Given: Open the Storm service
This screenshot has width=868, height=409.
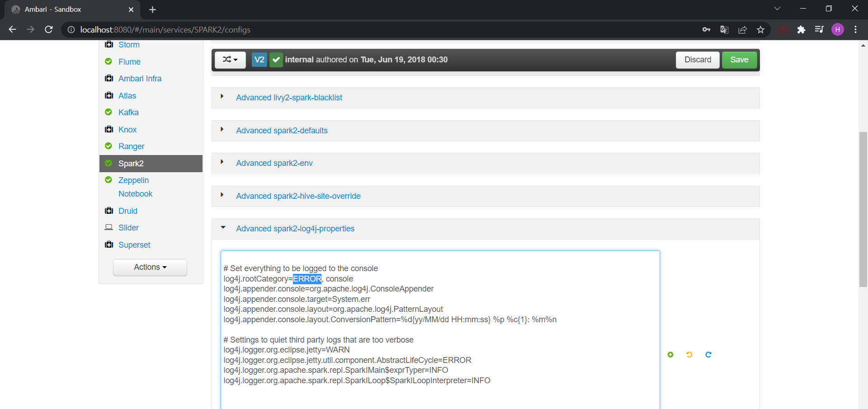Looking at the screenshot, I should point(129,45).
